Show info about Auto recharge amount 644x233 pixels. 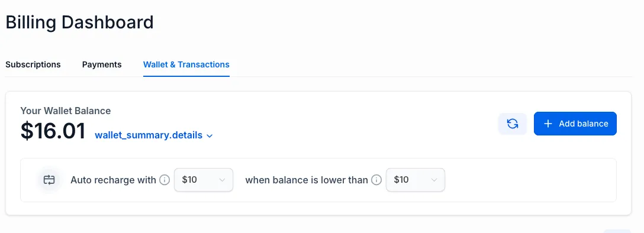(165, 180)
